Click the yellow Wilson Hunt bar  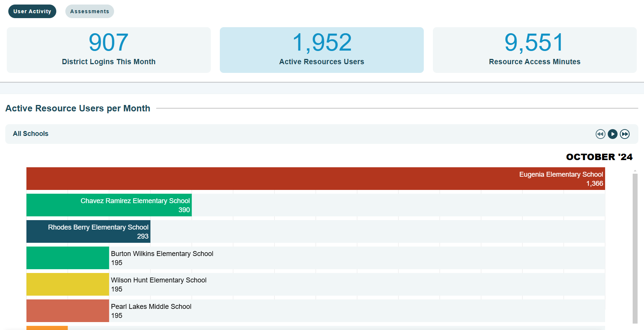[68, 284]
